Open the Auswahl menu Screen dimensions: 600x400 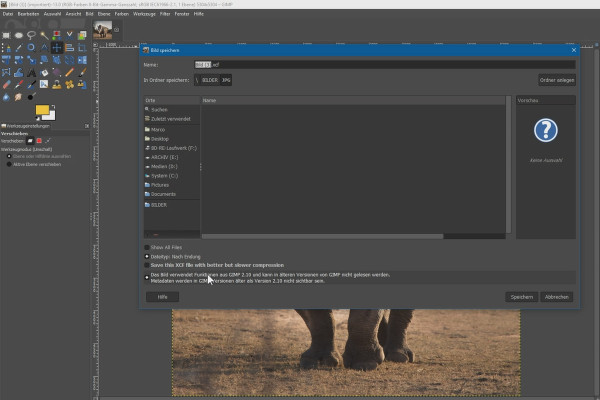coord(52,14)
